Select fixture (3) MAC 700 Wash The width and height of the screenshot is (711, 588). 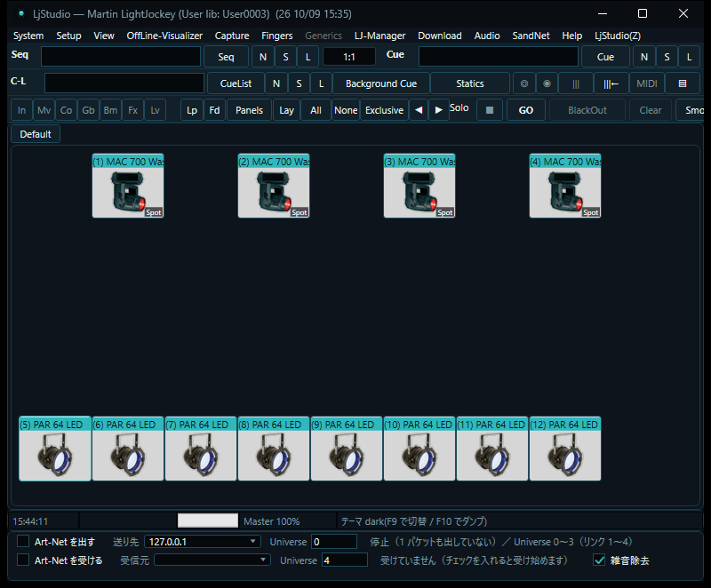(x=419, y=186)
